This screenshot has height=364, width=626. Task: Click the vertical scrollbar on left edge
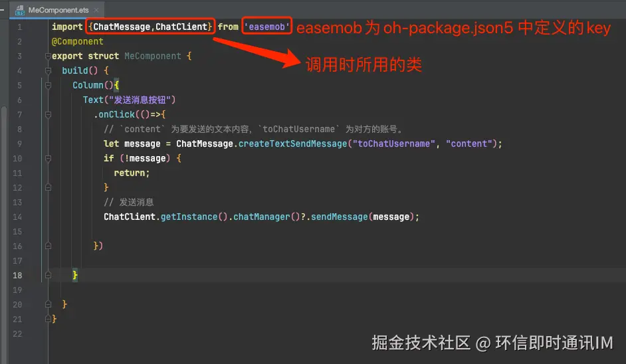click(x=3, y=234)
